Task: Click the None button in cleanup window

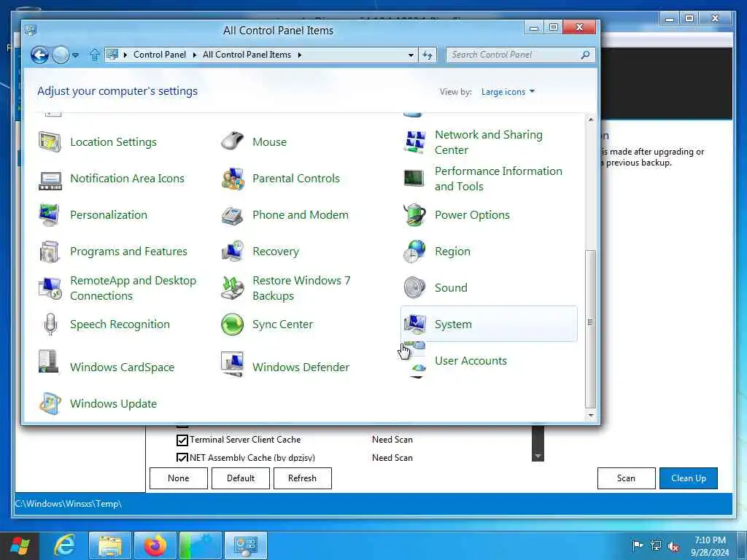Action: 179,478
